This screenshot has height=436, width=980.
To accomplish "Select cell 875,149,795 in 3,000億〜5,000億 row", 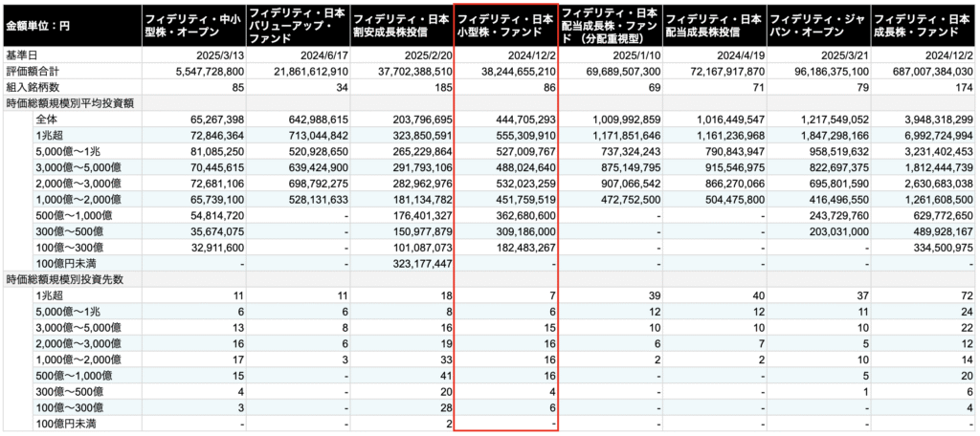I will pyautogui.click(x=631, y=167).
